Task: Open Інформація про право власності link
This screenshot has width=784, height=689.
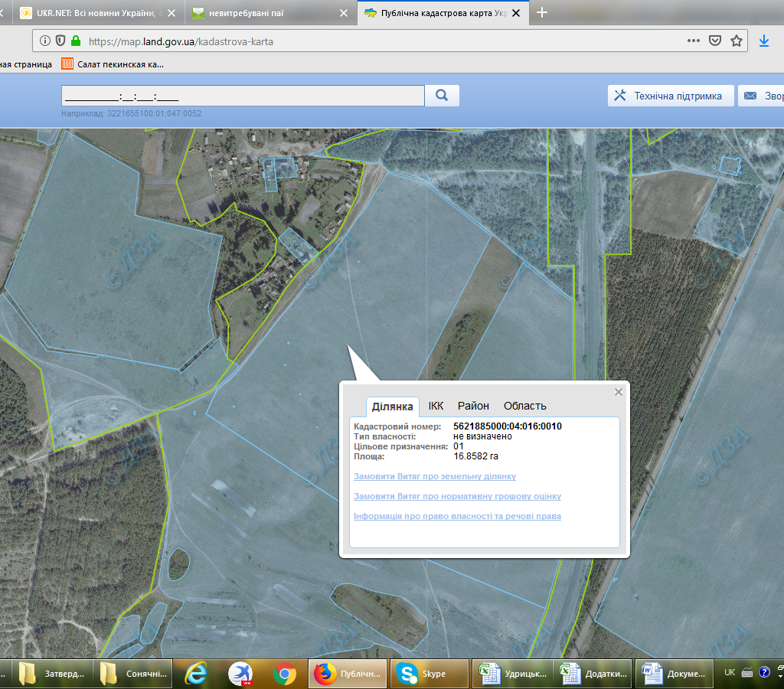Action: point(457,516)
